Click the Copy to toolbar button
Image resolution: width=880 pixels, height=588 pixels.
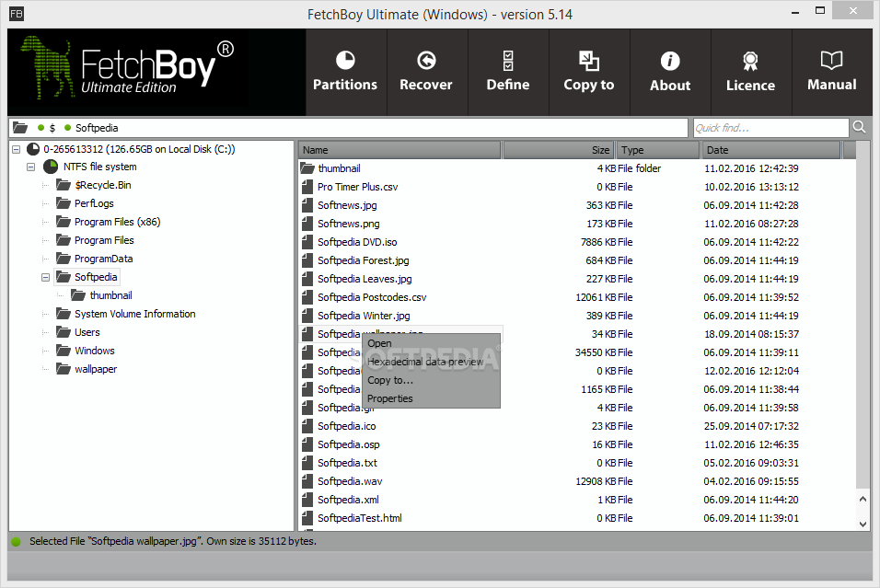589,72
